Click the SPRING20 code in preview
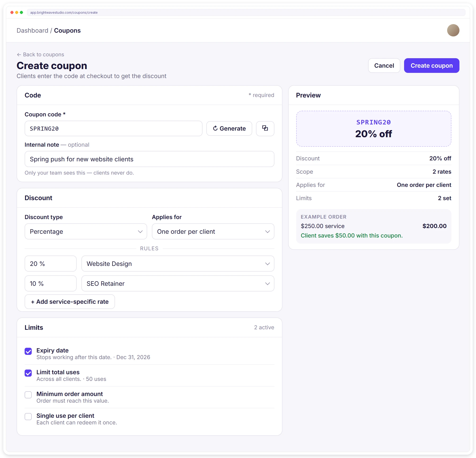This screenshot has height=458, width=476. coord(374,122)
